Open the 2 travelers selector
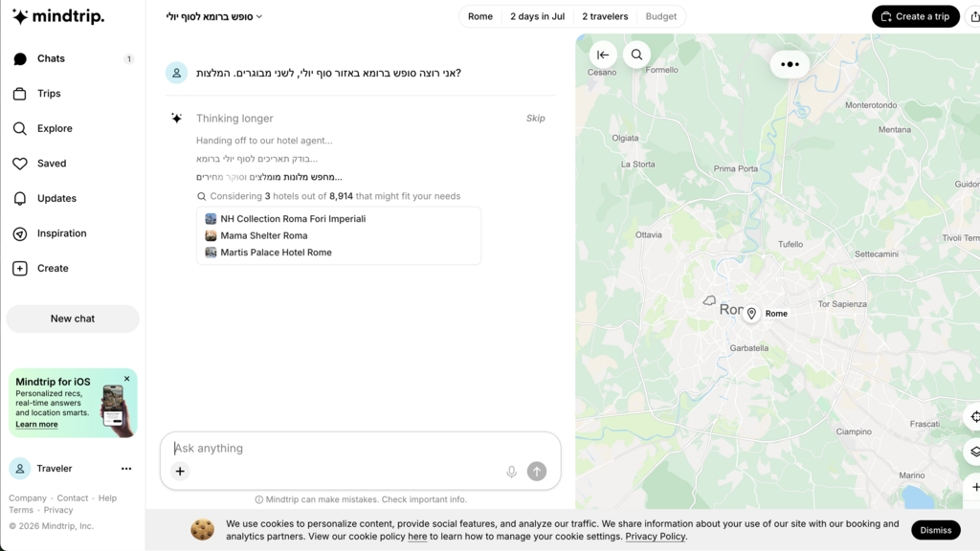 point(605,17)
